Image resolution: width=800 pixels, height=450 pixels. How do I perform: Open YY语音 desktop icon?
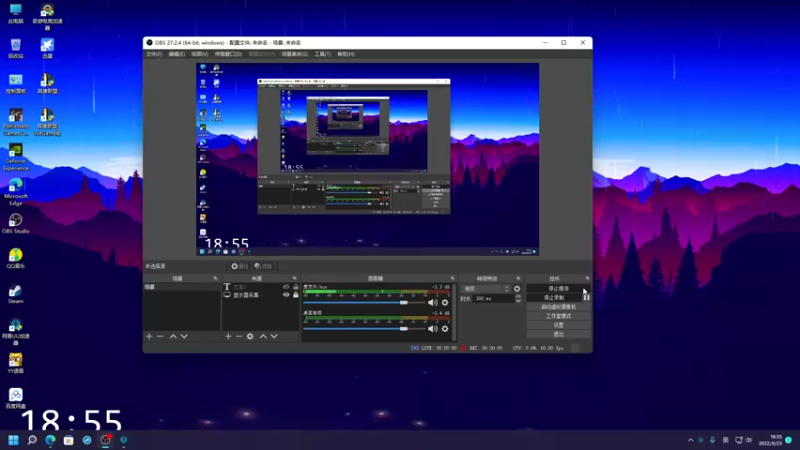click(15, 363)
